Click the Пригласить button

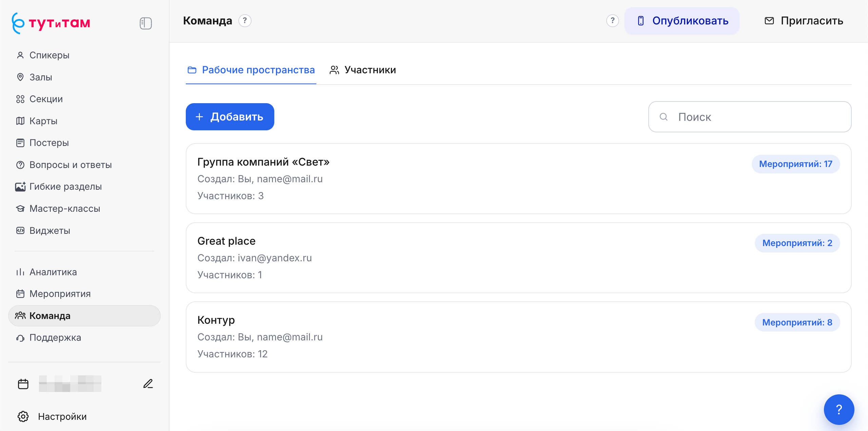pyautogui.click(x=804, y=21)
